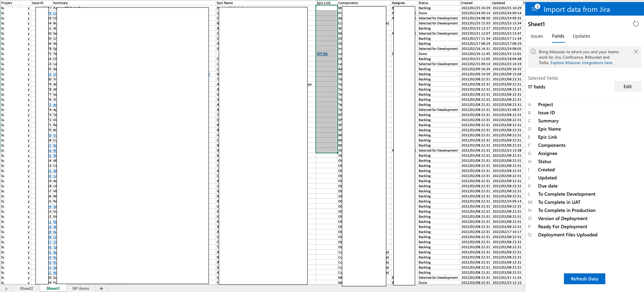Select the Components column header
644x292 pixels.
364,3
